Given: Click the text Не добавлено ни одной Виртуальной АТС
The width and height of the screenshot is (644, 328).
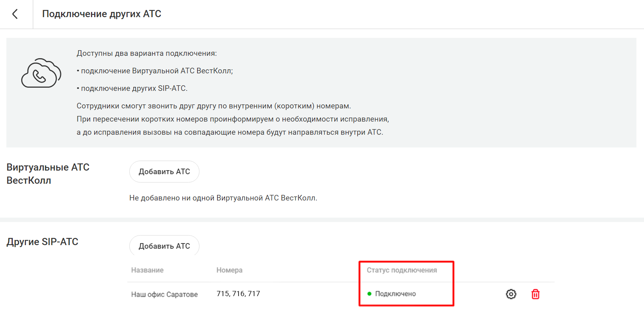Looking at the screenshot, I should pyautogui.click(x=223, y=198).
